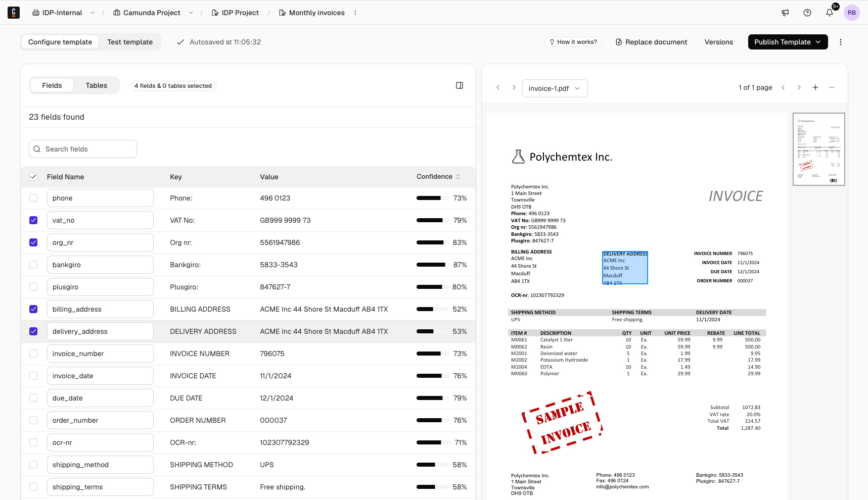Screen dimensions: 868x500
Task: Open Monthly invoices breadcrumb options menu
Action: pos(355,13)
